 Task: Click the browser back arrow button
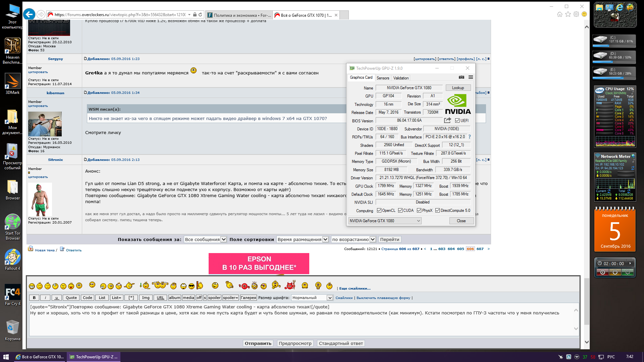(x=29, y=14)
